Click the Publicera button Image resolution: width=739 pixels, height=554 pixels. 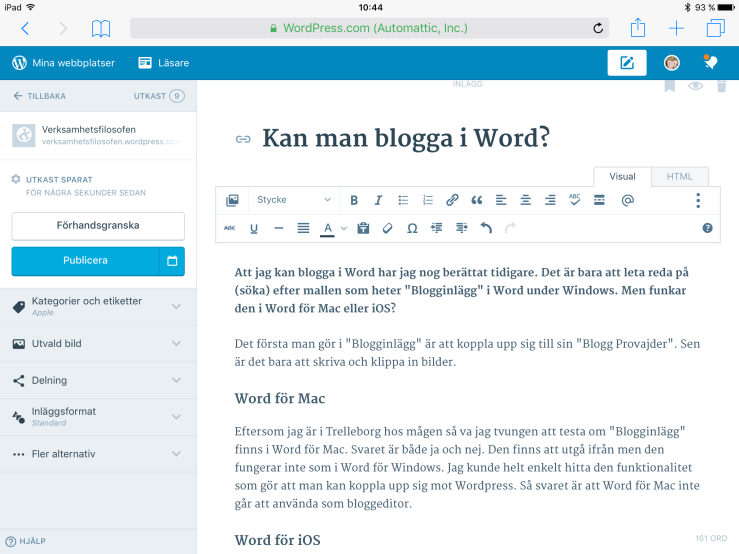click(x=85, y=261)
